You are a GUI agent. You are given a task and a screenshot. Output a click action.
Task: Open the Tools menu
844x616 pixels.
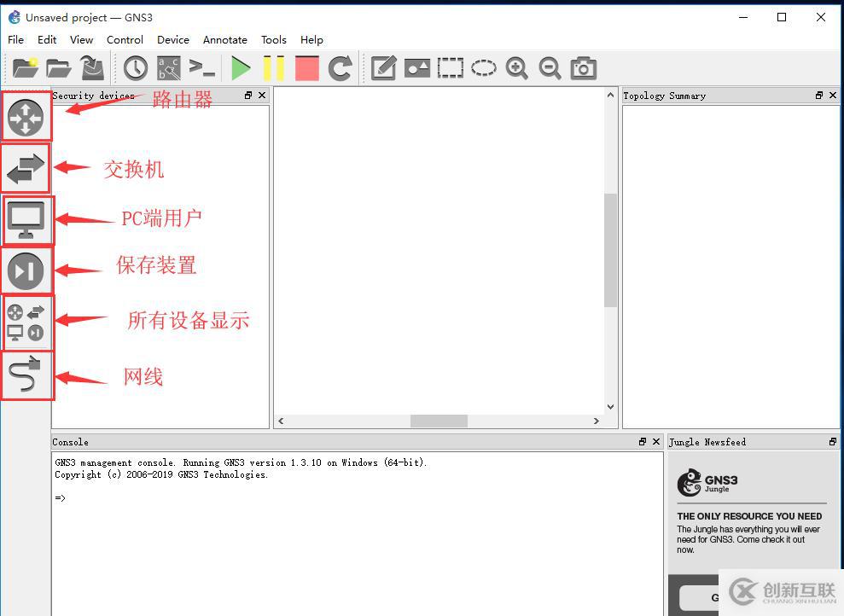[273, 40]
